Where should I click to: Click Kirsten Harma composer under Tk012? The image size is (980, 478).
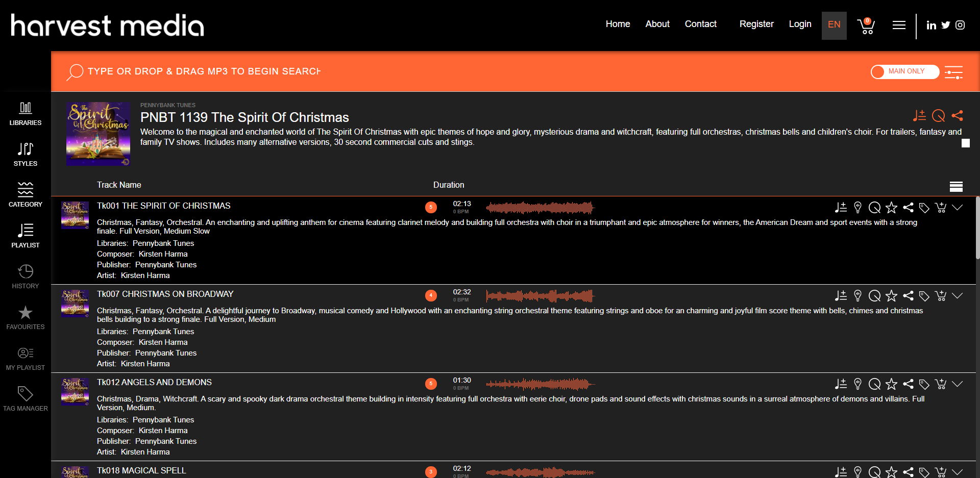point(163,431)
